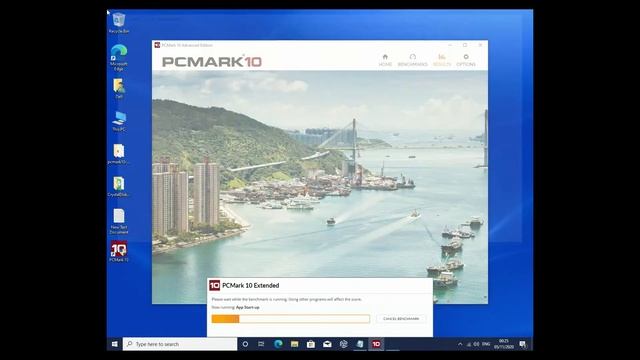Click the globe-like taskbar icon beside Mail

pos(343,344)
